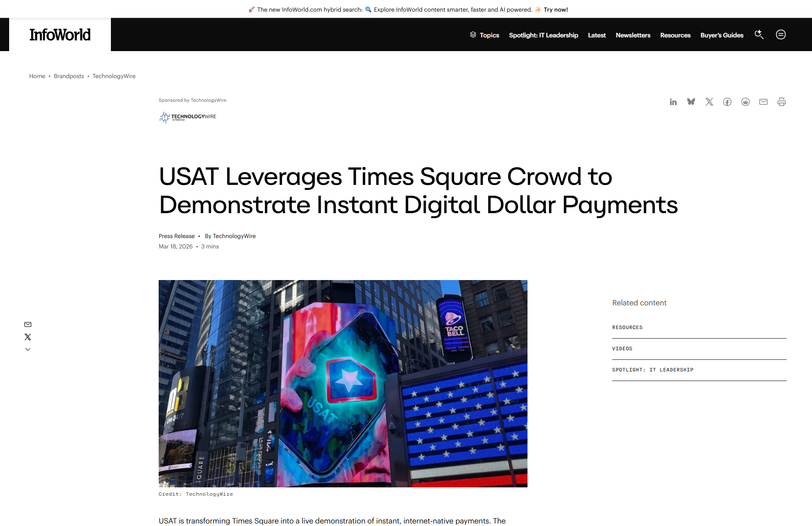Screen dimensions: 812x526
Task: Share the article on Facebook
Action: [x=727, y=102]
